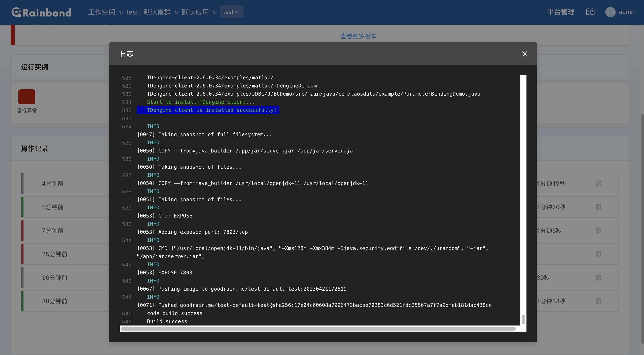Click the admin avatar icon
This screenshot has height=355, width=644.
(x=610, y=12)
